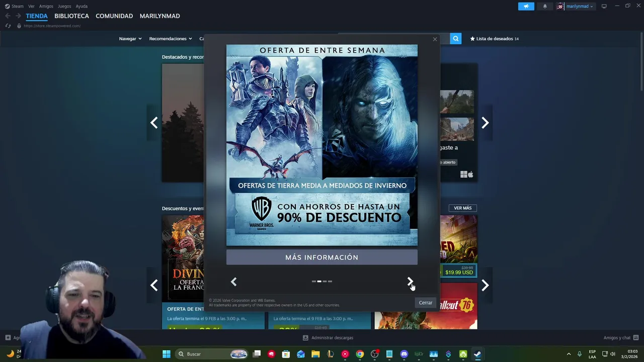Open File Explorer from the taskbar
The height and width of the screenshot is (362, 644).
(x=315, y=354)
